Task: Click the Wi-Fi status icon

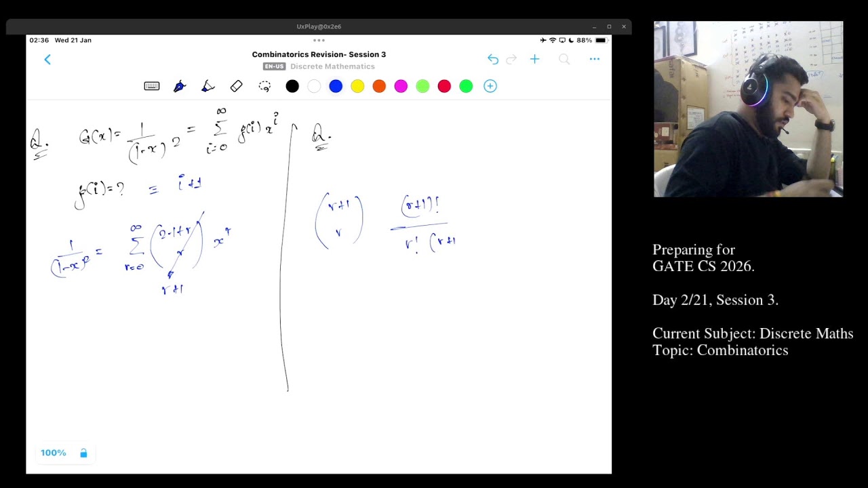Action: coord(553,40)
